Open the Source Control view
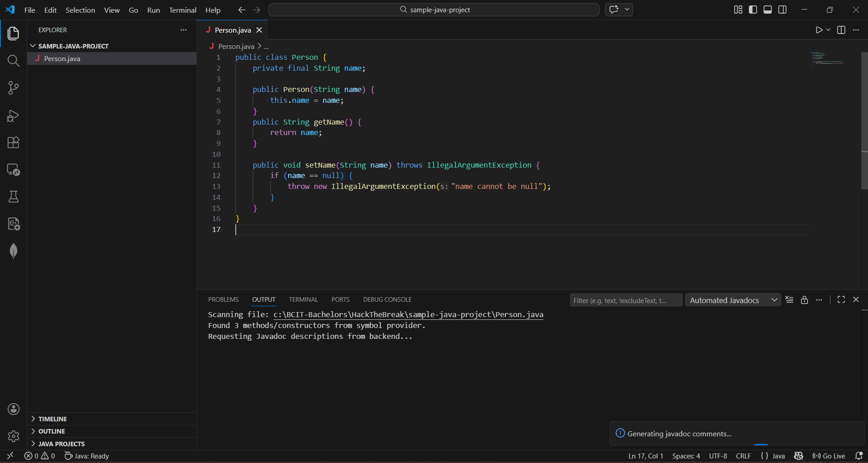This screenshot has height=463, width=868. 14,88
